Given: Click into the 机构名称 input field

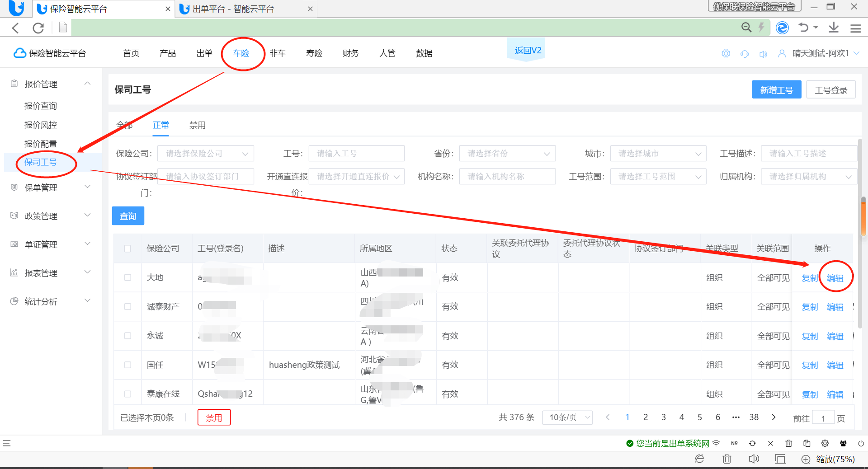Looking at the screenshot, I should [507, 176].
